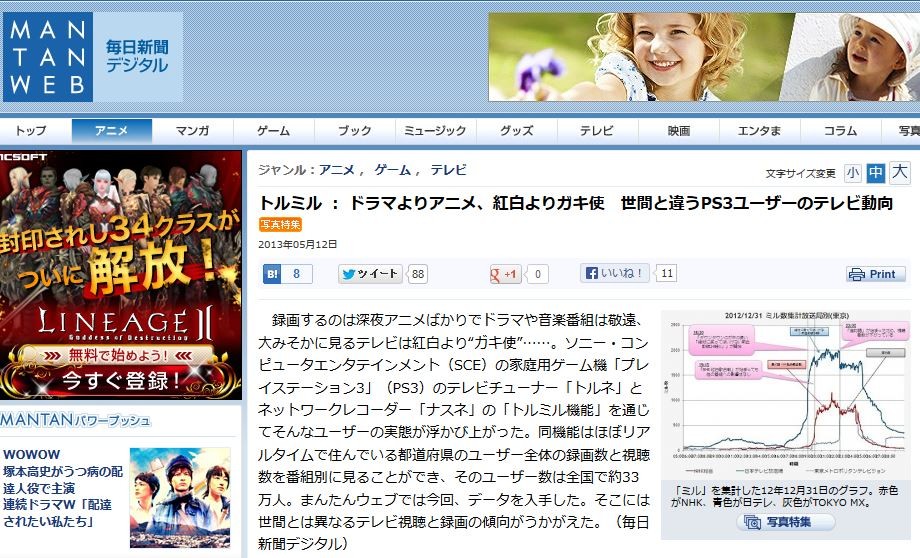Screen dimensions: 920x558
Task: Click the Google +1 count 0
Action: [538, 274]
